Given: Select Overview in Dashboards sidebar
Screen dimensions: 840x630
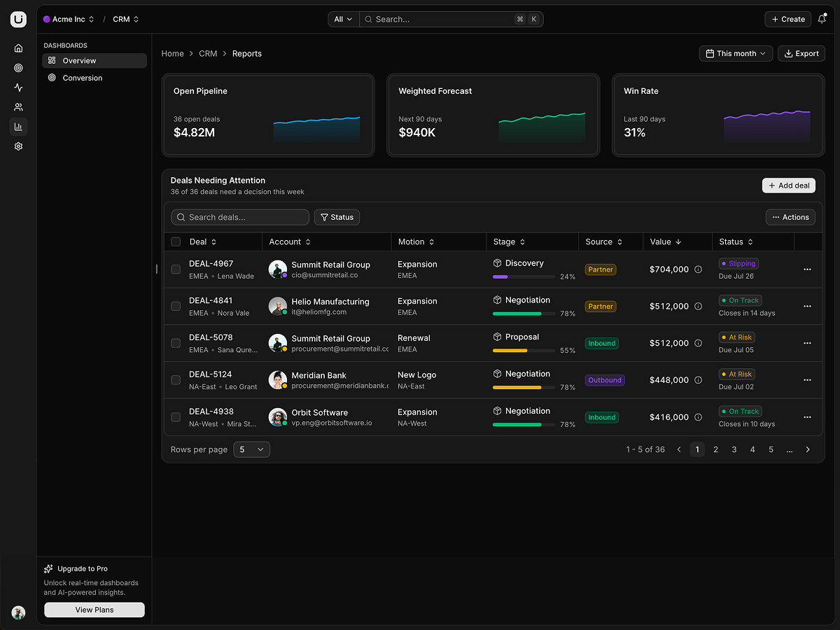Looking at the screenshot, I should (x=94, y=61).
